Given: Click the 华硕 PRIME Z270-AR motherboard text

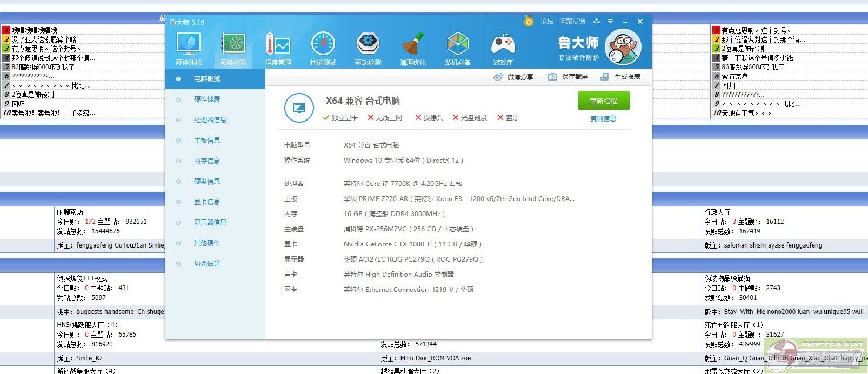Looking at the screenshot, I should [x=459, y=199].
